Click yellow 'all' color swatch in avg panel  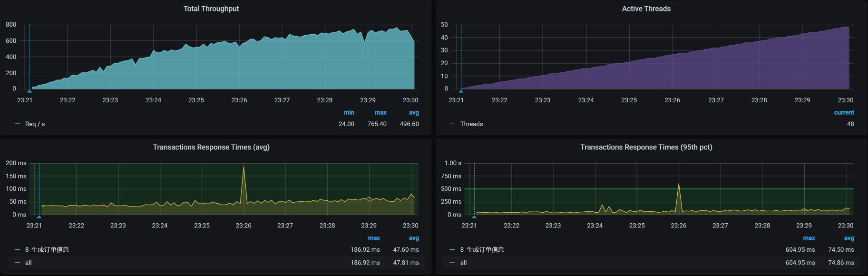[x=18, y=263]
